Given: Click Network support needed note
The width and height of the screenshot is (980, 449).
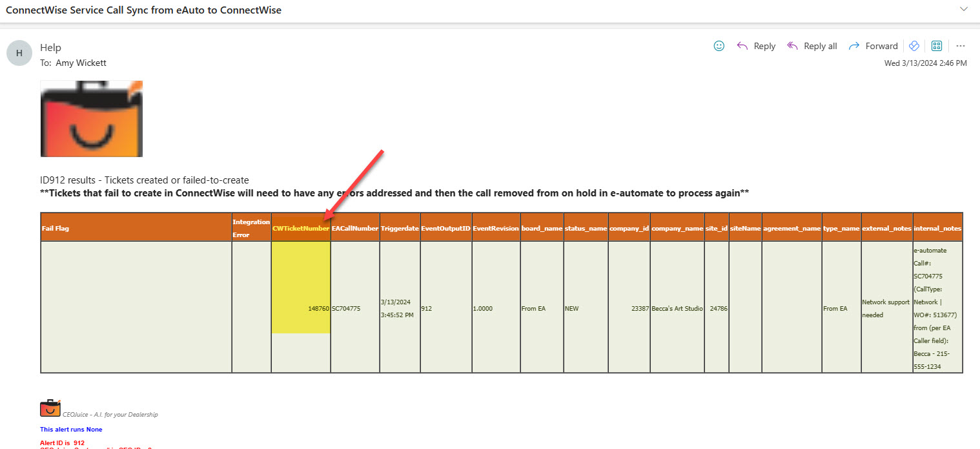Looking at the screenshot, I should 886,308.
